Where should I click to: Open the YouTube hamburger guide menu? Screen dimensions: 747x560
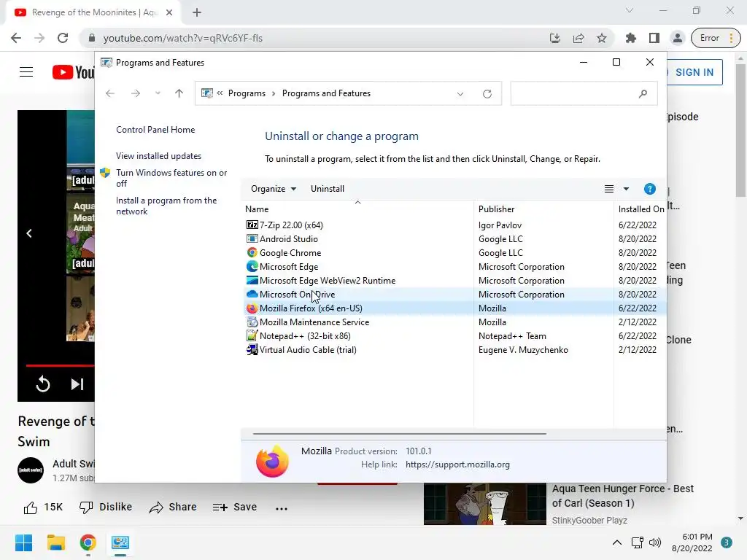(x=26, y=72)
